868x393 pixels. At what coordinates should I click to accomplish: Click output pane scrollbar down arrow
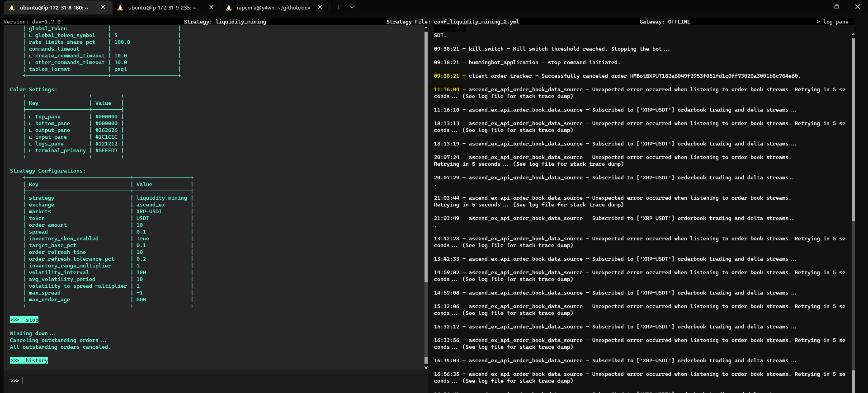426,368
